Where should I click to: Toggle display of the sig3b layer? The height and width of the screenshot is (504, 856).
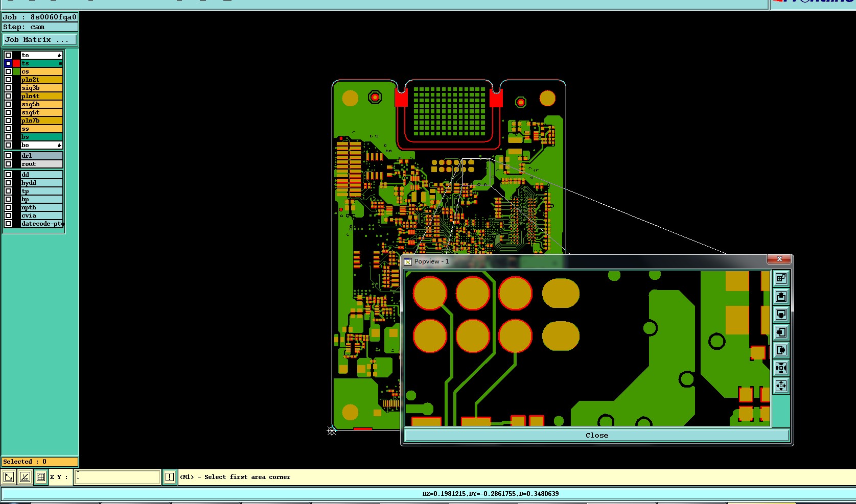pyautogui.click(x=8, y=88)
